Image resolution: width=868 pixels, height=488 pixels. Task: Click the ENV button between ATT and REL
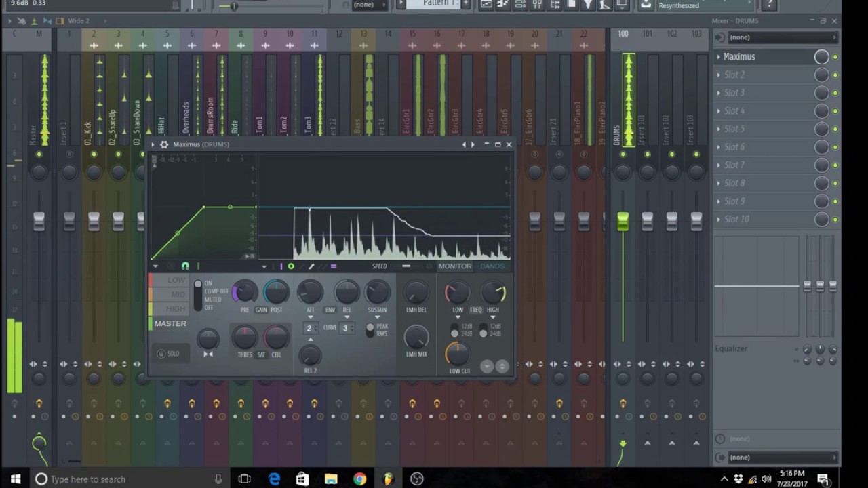coord(330,310)
